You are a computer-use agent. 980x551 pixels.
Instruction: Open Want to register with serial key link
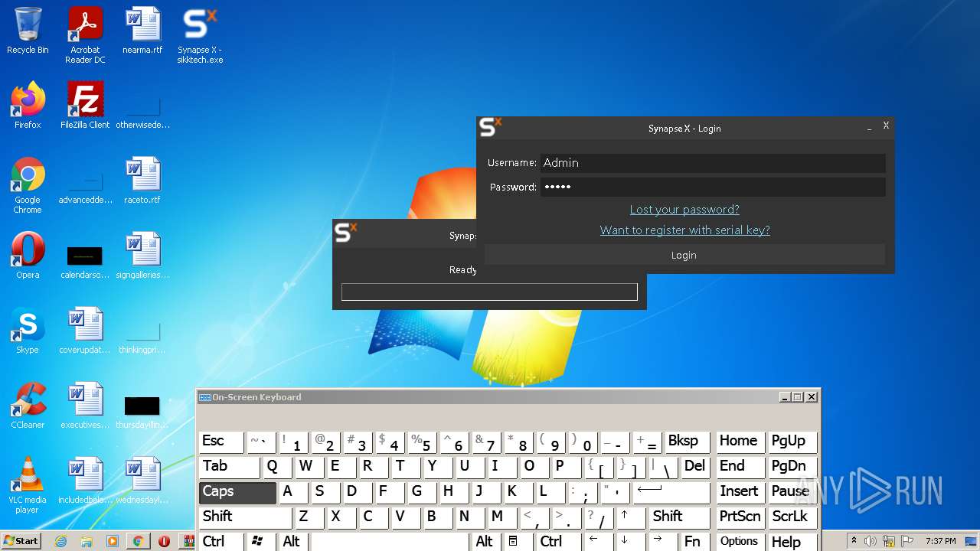pos(684,230)
